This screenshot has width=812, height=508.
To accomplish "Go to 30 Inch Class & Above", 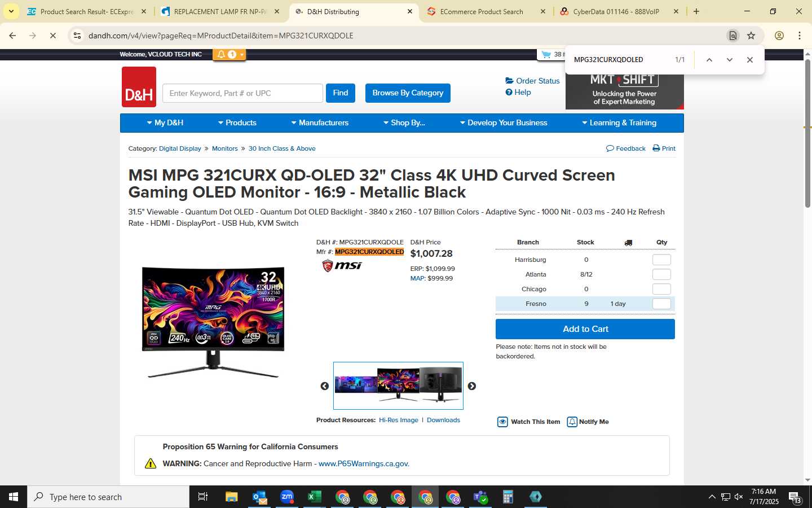I will click(282, 148).
